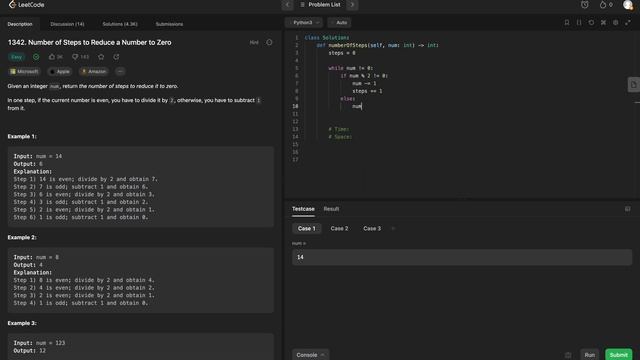Switch to the Description tab
640x360 pixels.
(20, 24)
